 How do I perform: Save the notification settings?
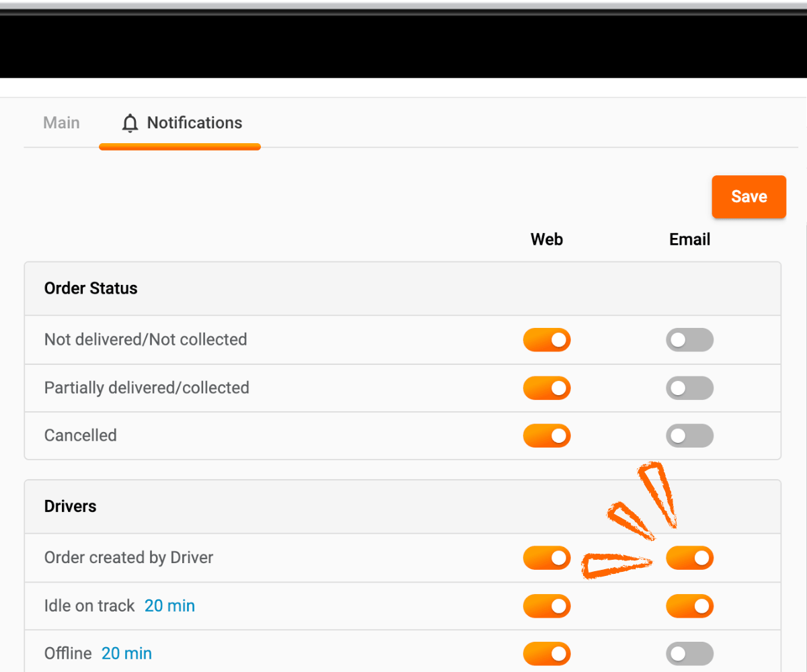pyautogui.click(x=748, y=197)
